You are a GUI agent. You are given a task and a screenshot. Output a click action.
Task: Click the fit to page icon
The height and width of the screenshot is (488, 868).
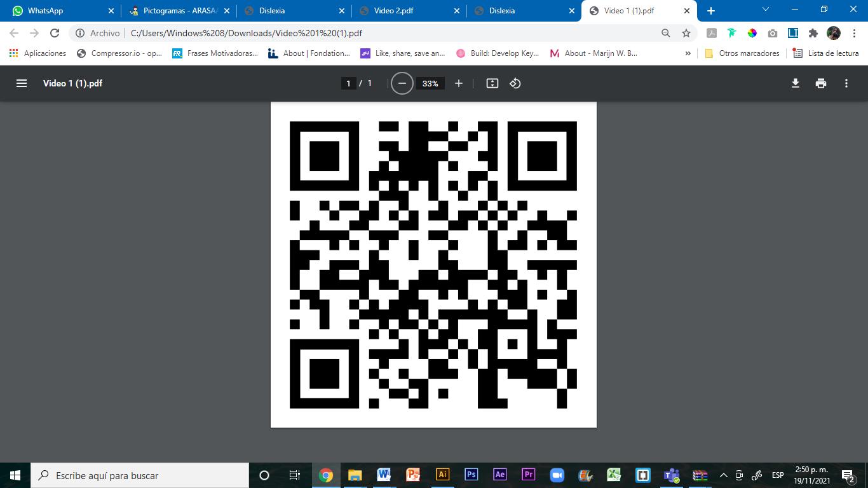(492, 83)
